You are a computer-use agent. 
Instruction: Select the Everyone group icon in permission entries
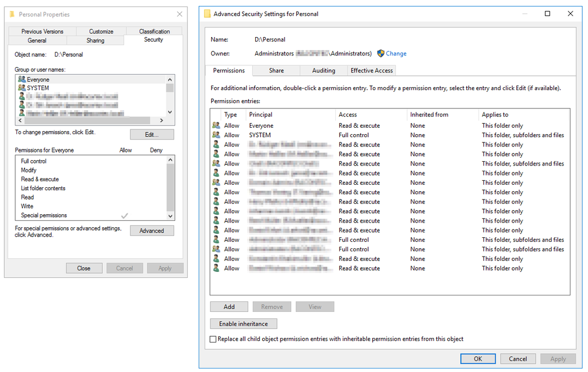pyautogui.click(x=216, y=125)
